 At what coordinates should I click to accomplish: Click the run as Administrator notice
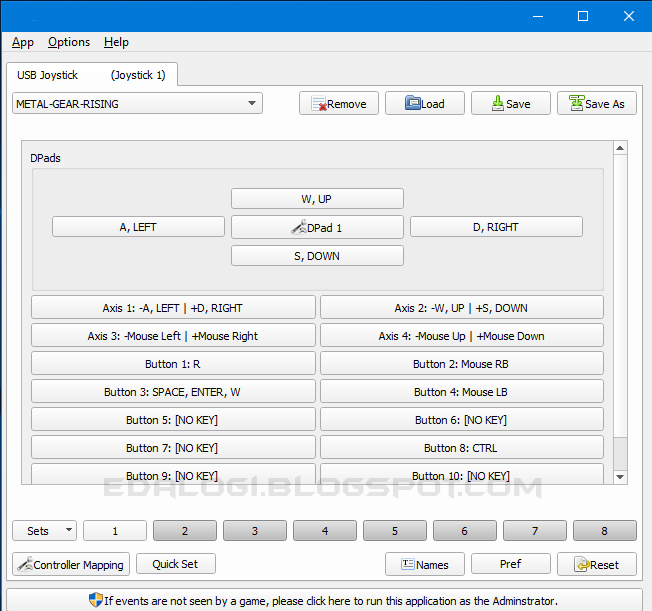click(324, 600)
